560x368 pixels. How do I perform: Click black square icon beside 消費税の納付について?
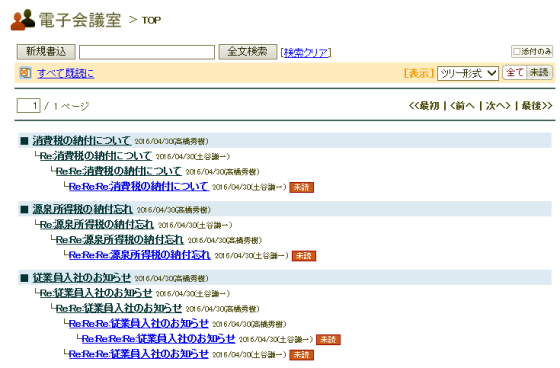point(24,141)
